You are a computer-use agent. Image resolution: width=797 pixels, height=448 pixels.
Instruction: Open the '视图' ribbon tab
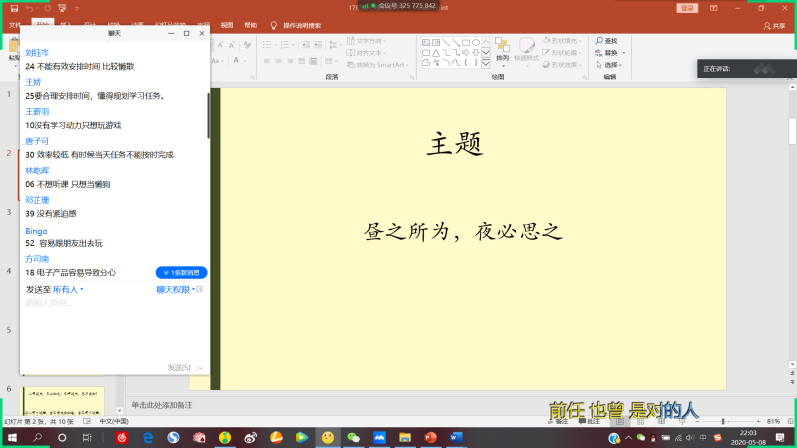(227, 24)
